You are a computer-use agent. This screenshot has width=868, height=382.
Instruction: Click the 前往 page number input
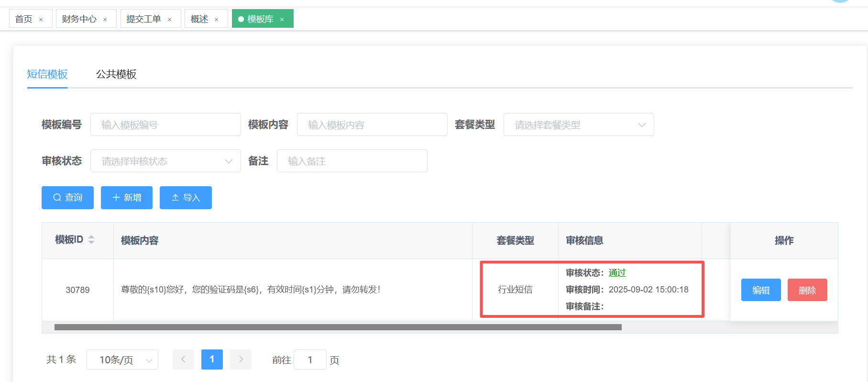(310, 360)
